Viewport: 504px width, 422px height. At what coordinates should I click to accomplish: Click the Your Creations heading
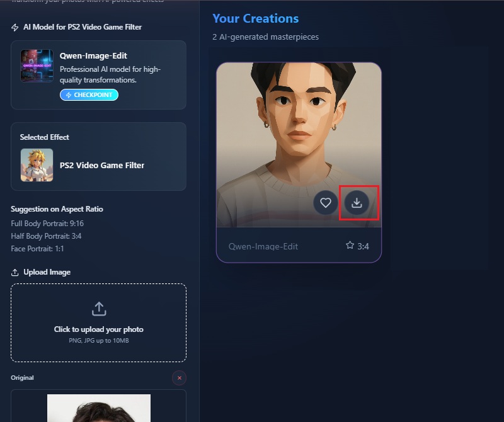click(255, 18)
